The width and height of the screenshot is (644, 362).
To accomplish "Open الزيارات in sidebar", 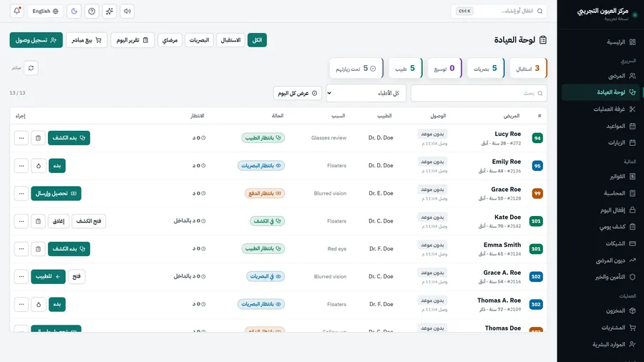I will coord(601,143).
